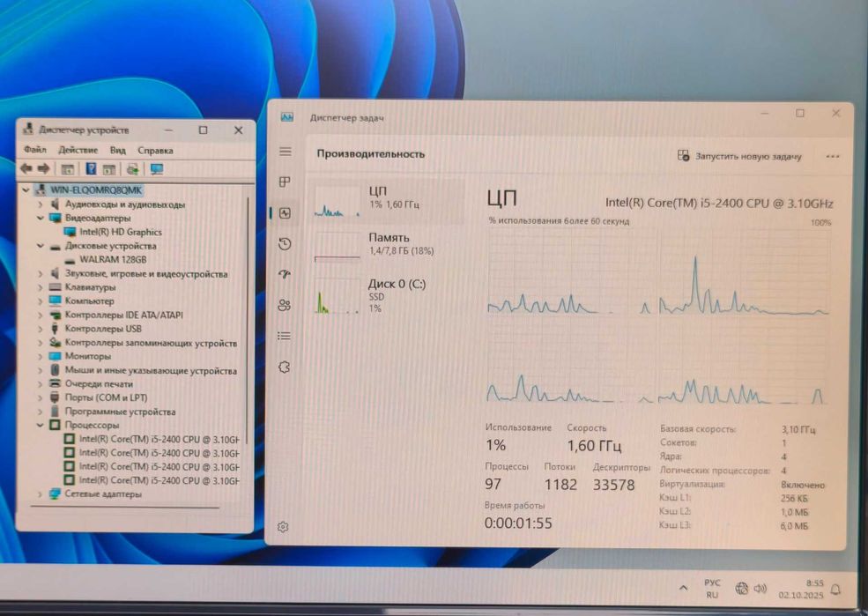Click CPU name Intel(R) Core(TM) i5-2400 heading
This screenshot has width=868, height=616.
719,203
